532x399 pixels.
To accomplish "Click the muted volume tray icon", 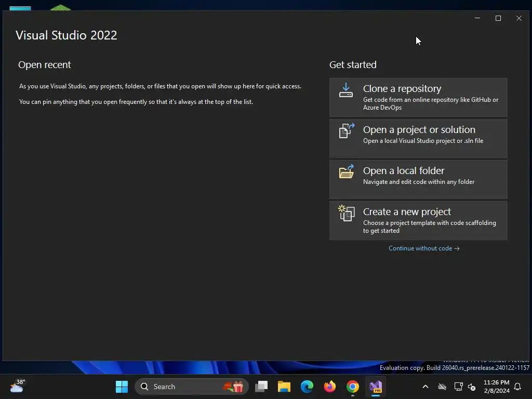I will (x=472, y=387).
